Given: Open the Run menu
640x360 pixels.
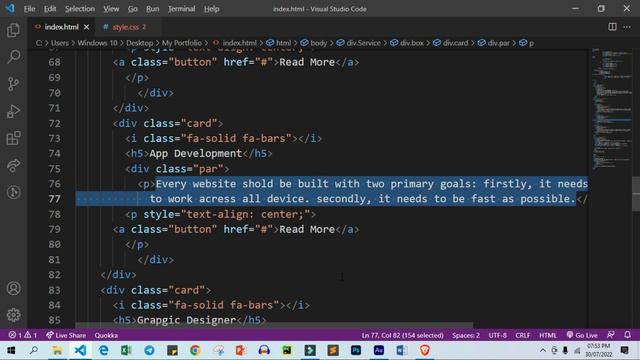Looking at the screenshot, I should click(152, 9).
